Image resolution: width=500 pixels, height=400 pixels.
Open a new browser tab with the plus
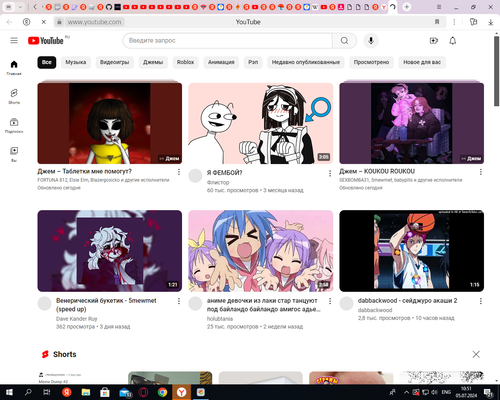(x=406, y=7)
